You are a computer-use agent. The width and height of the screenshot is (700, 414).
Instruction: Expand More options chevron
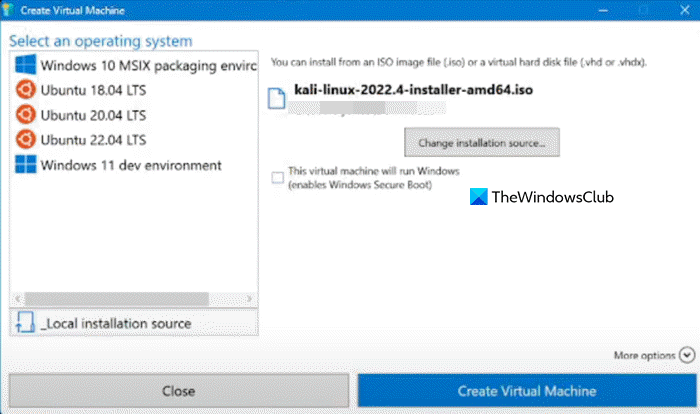click(x=686, y=354)
